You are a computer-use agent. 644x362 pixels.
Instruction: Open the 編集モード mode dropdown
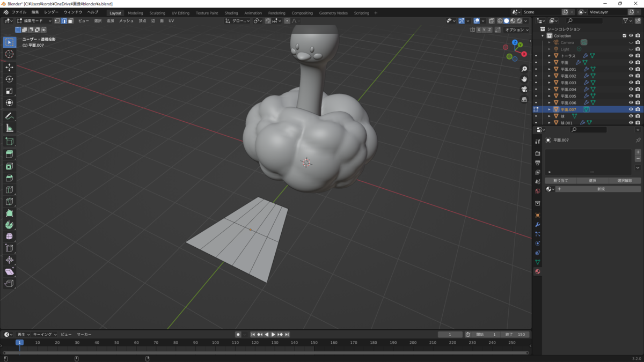click(x=34, y=21)
